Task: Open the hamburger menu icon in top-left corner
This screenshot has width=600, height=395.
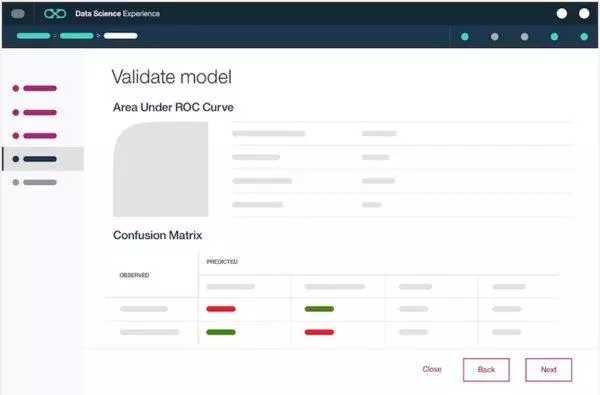Action: click(x=18, y=14)
